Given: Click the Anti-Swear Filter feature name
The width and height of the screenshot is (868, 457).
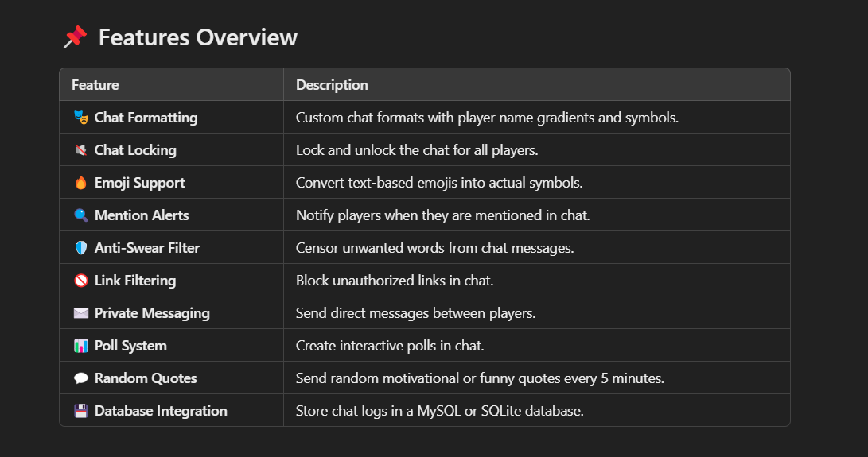Looking at the screenshot, I should tap(147, 248).
